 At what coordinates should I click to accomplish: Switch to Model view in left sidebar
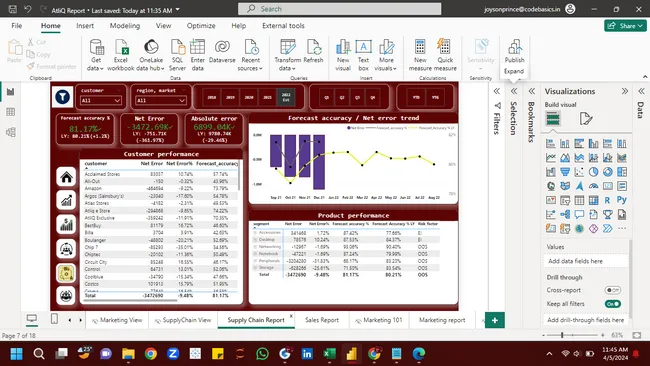[x=11, y=132]
